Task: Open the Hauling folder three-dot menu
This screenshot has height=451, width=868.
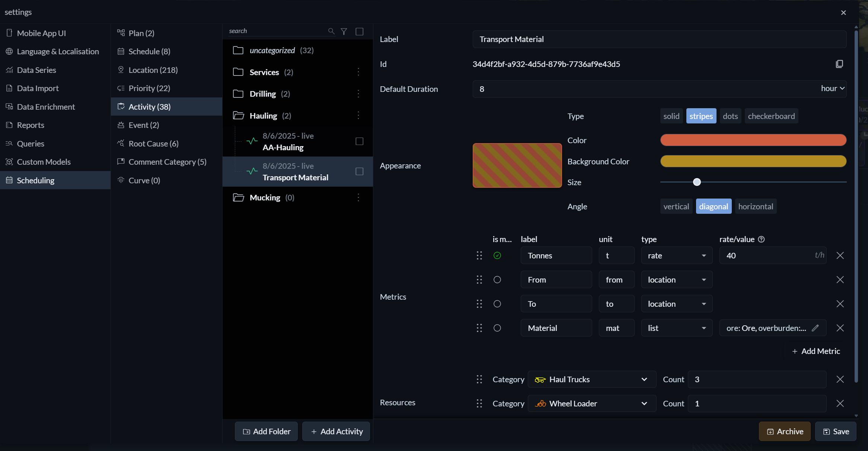Action: 358,116
